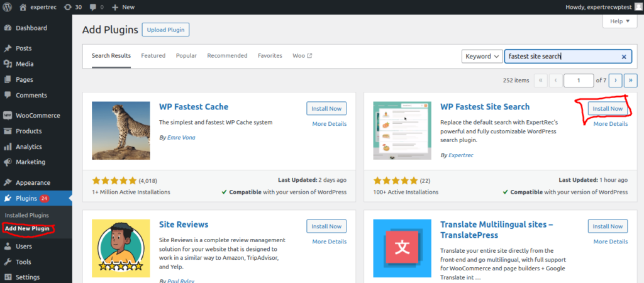Click the cheetah WP Fastest Cache thumbnail
644x283 pixels.
point(121,131)
